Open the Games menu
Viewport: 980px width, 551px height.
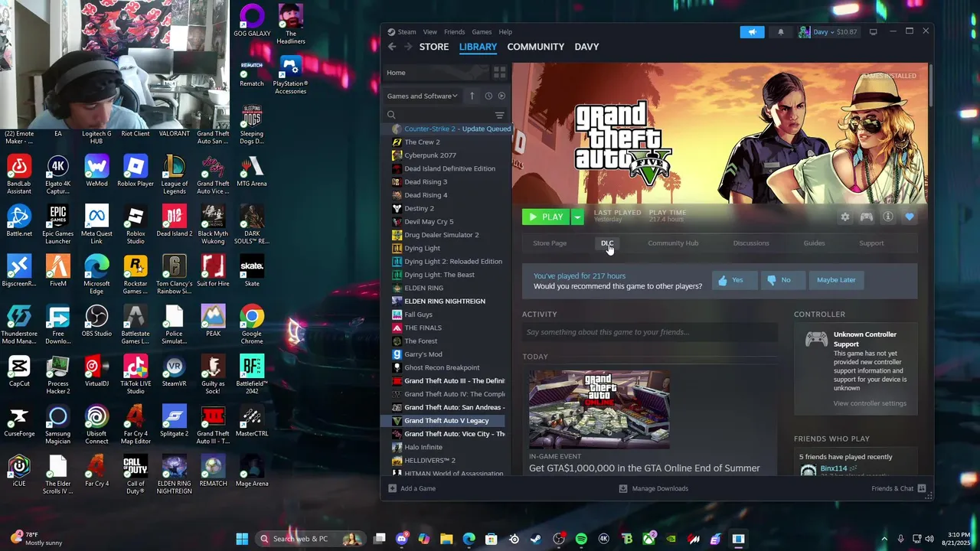(x=482, y=32)
